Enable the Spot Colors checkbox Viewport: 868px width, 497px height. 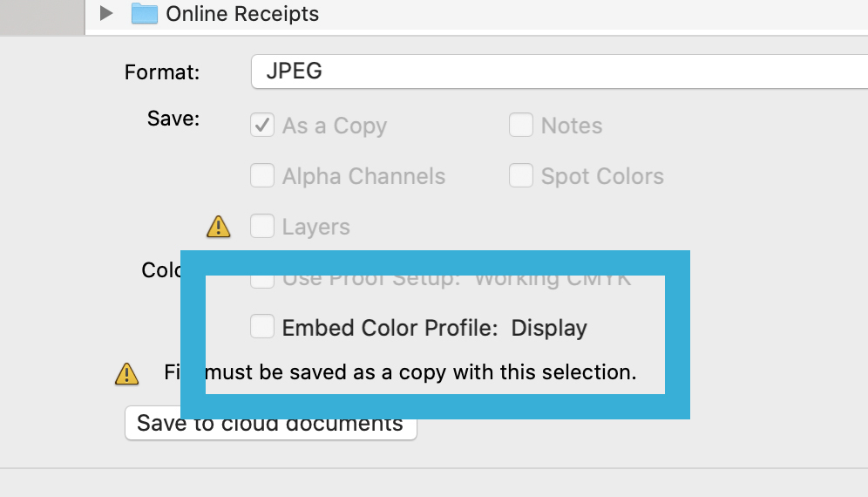point(521,176)
